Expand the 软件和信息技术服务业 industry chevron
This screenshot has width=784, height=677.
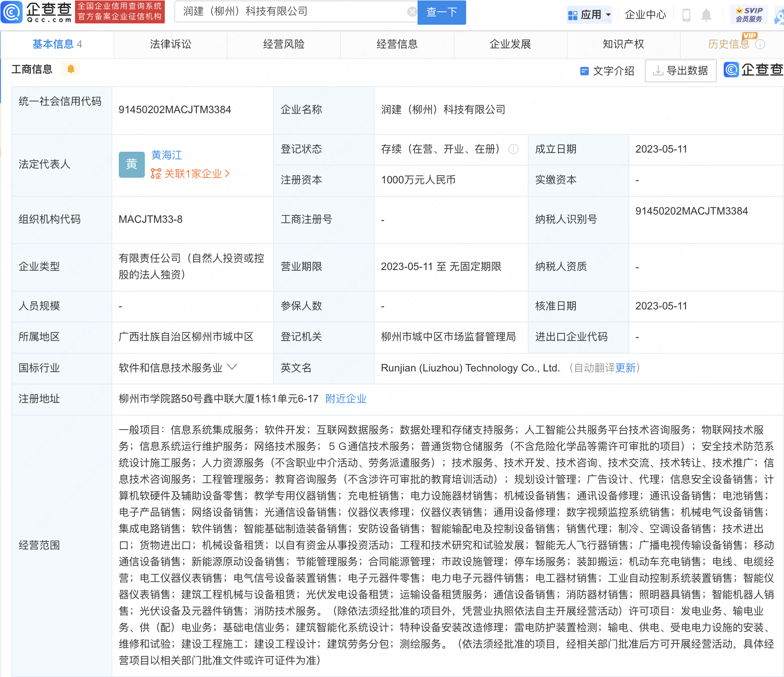coord(232,367)
